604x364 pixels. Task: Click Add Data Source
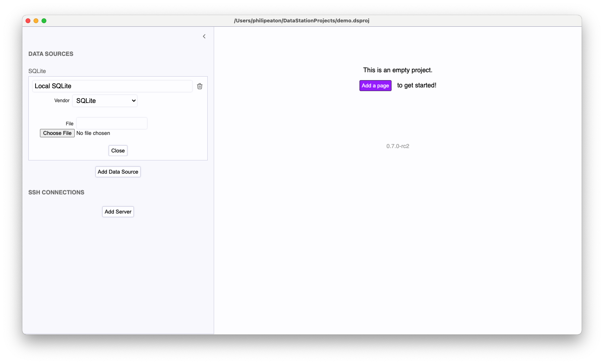click(x=118, y=172)
